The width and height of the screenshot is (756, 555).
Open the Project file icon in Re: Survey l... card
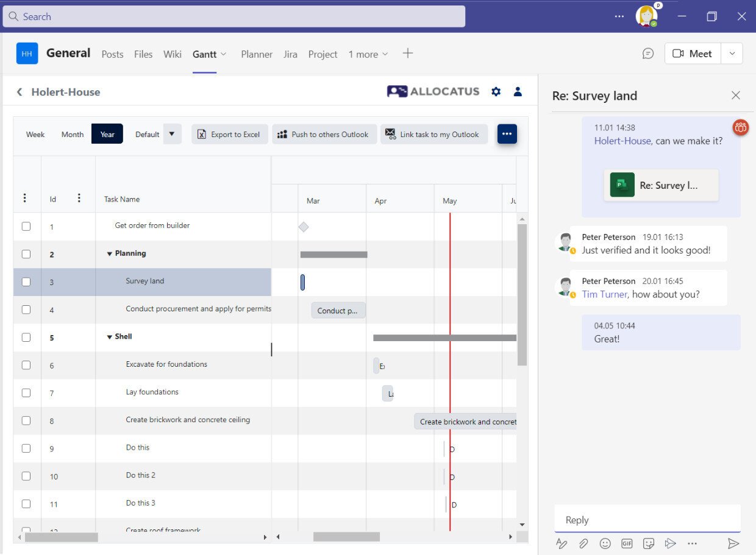point(622,185)
